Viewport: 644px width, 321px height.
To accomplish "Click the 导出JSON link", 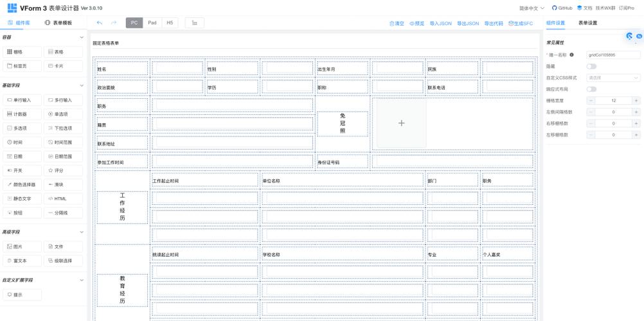I will (x=468, y=24).
